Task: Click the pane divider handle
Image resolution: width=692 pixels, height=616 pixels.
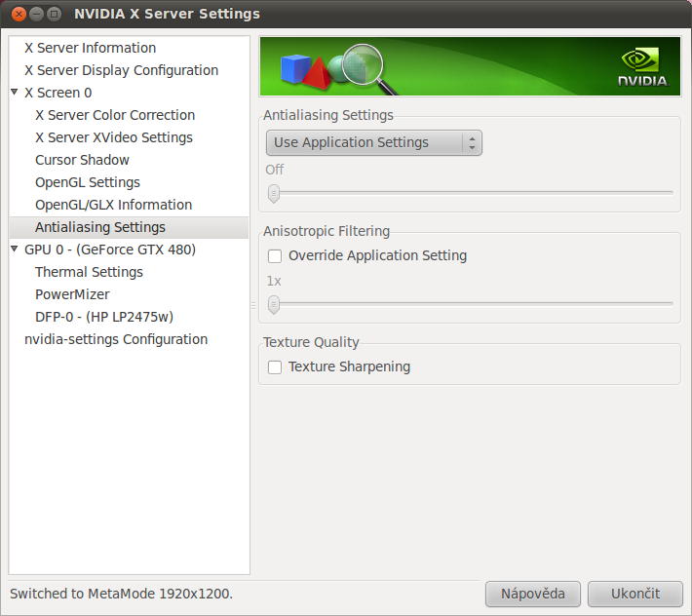Action: (253, 305)
